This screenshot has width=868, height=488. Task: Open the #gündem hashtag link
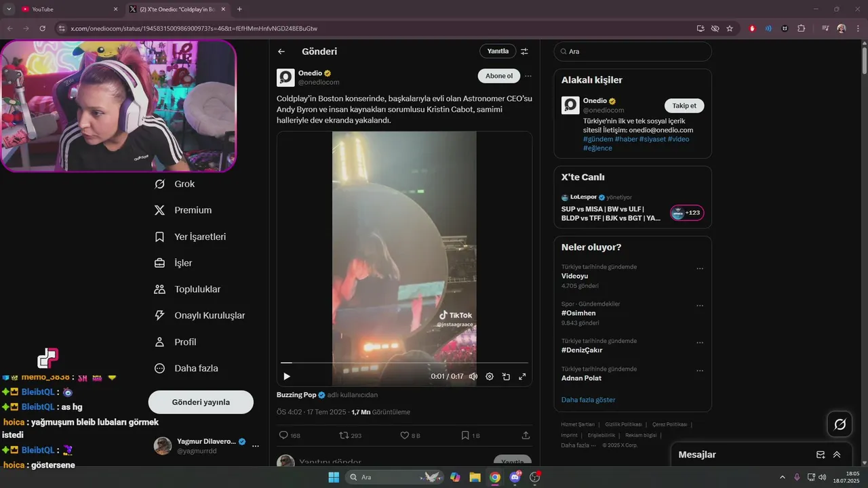[x=597, y=139]
